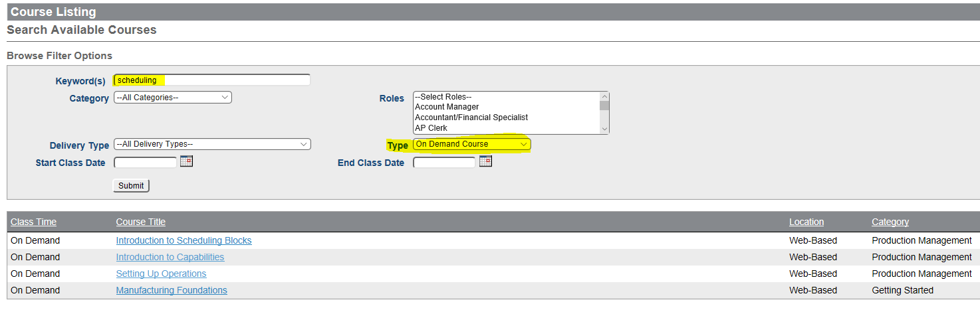Click the Start Class Date input field
This screenshot has height=316, width=980.
pos(146,162)
